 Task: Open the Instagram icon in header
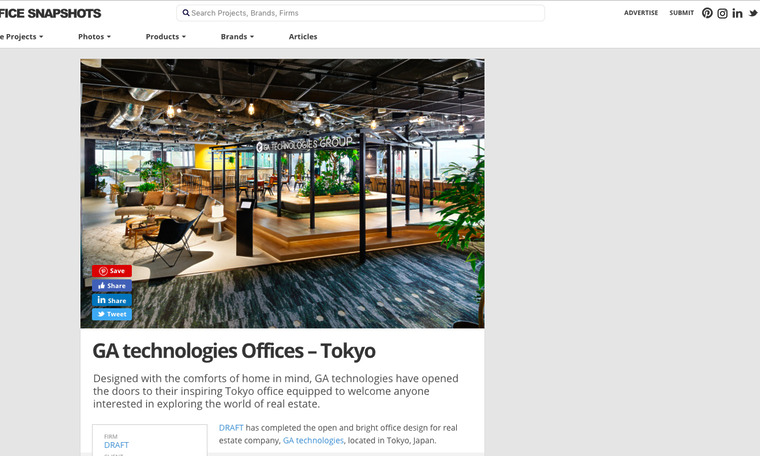[722, 13]
